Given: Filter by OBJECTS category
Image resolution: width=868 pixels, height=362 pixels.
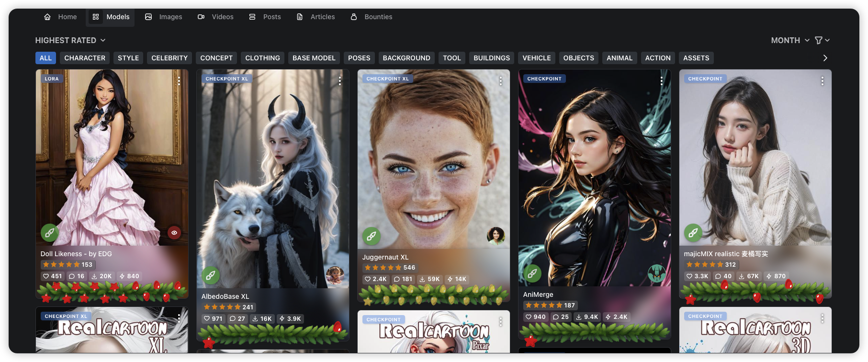Looking at the screenshot, I should pos(578,58).
